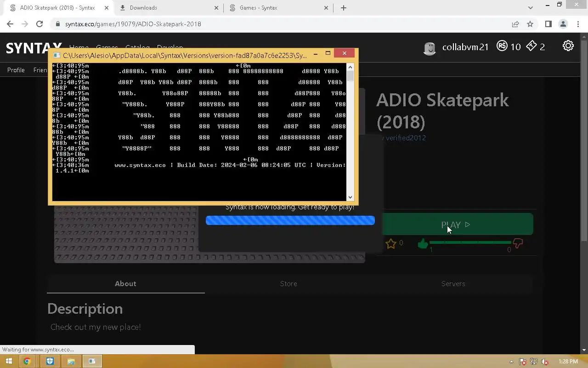
Task: Open the Syntax settings gear
Action: point(568,46)
